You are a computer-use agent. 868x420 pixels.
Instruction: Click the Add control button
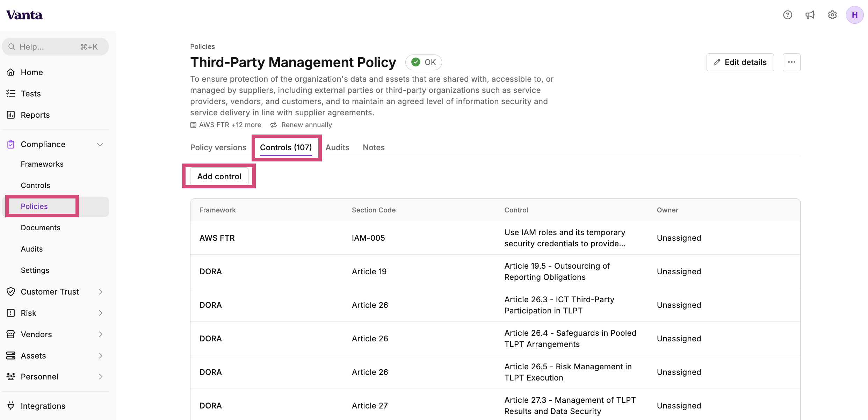click(219, 176)
